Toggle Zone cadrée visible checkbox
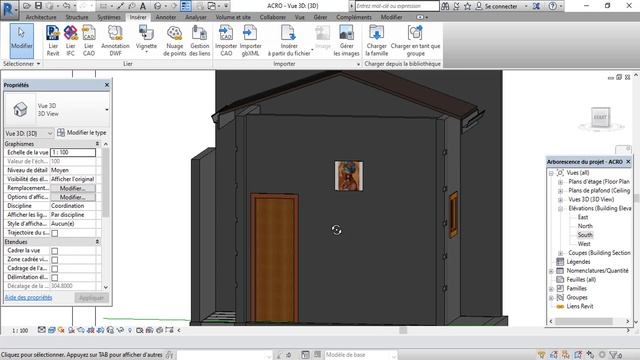 point(55,260)
